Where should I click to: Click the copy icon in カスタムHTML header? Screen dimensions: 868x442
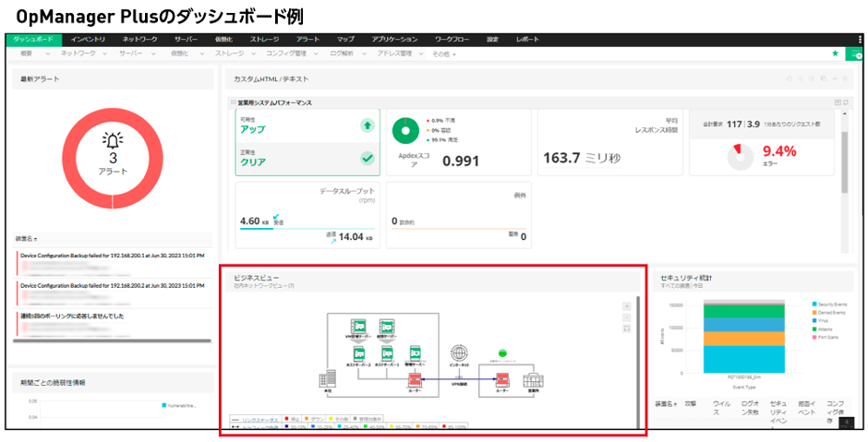click(x=825, y=79)
